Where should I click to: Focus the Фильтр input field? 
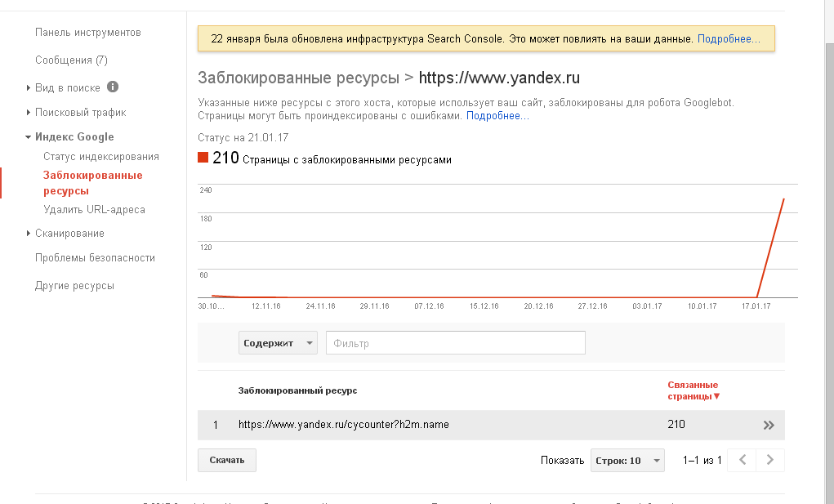(x=456, y=343)
